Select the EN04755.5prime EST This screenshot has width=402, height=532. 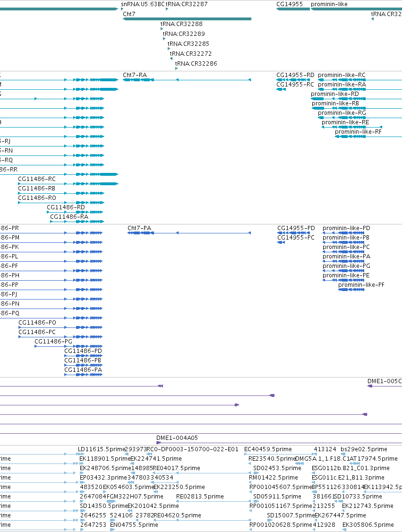coord(112,530)
